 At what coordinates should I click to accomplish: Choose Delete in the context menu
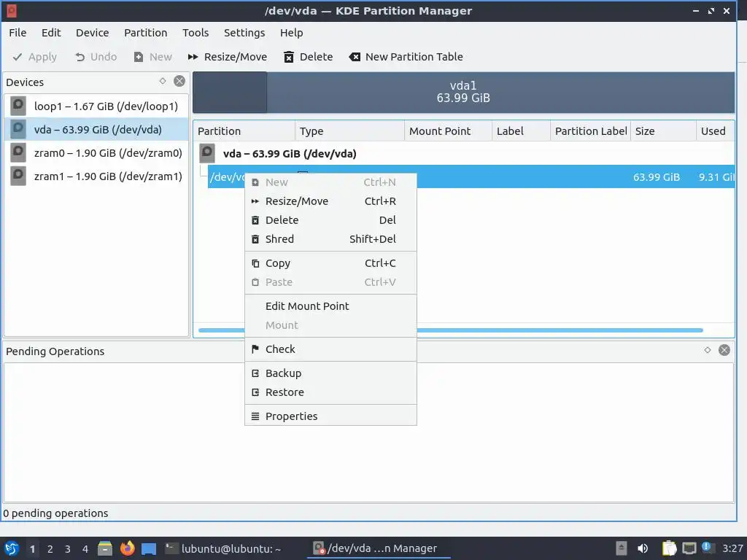pyautogui.click(x=330, y=220)
